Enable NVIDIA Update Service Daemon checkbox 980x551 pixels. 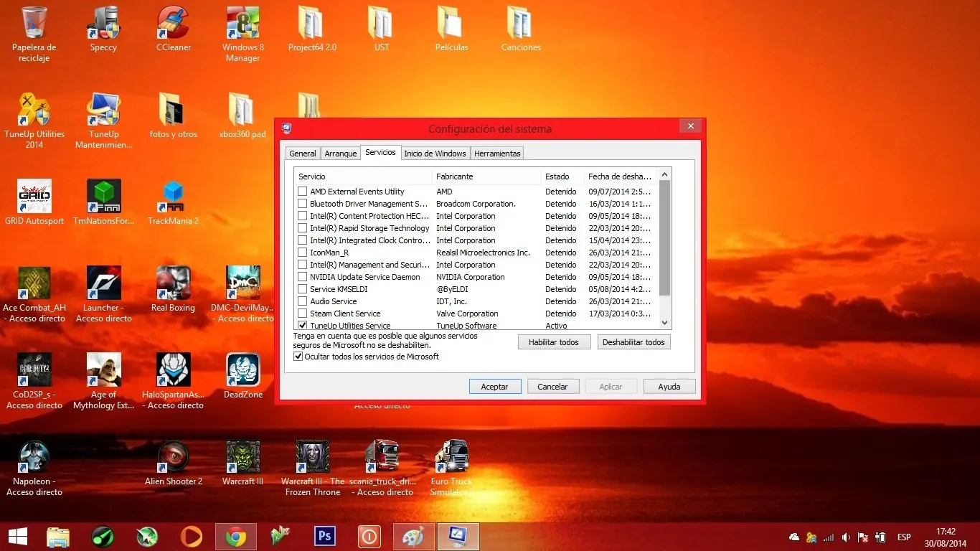coord(303,277)
